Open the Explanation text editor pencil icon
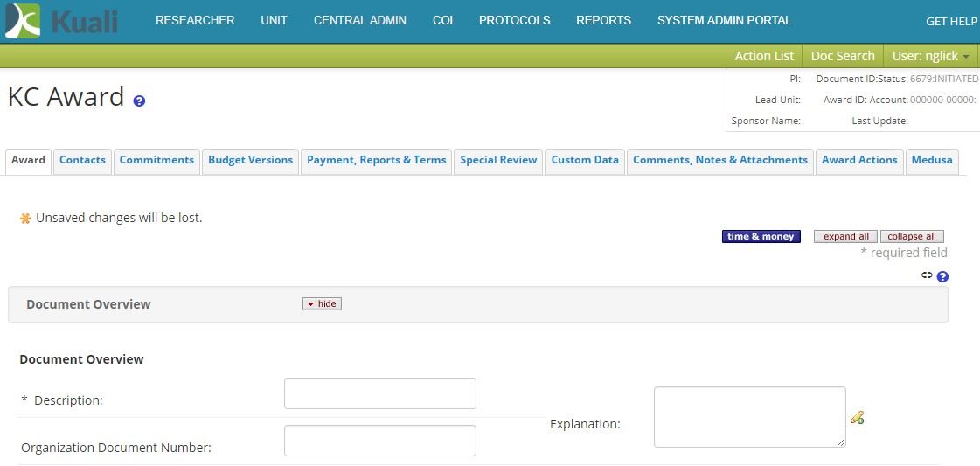This screenshot has height=466, width=980. point(857,418)
